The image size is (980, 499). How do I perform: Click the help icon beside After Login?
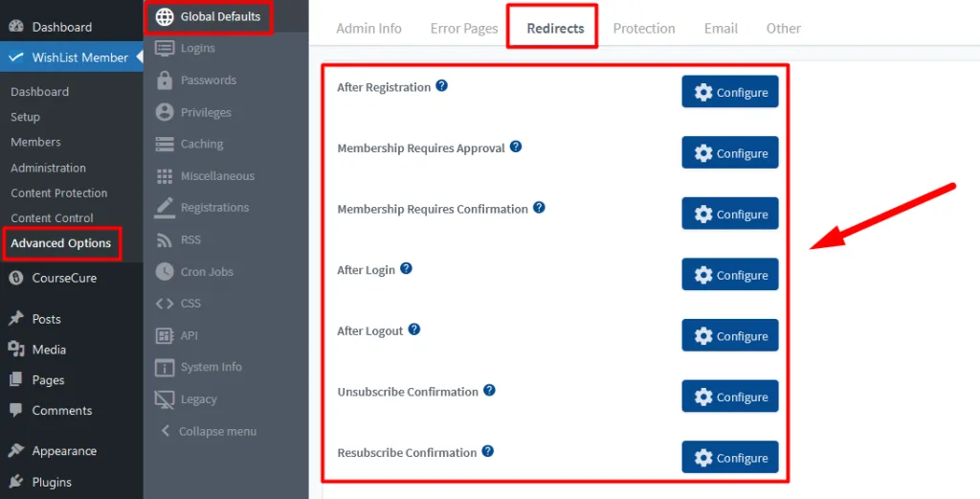406,268
